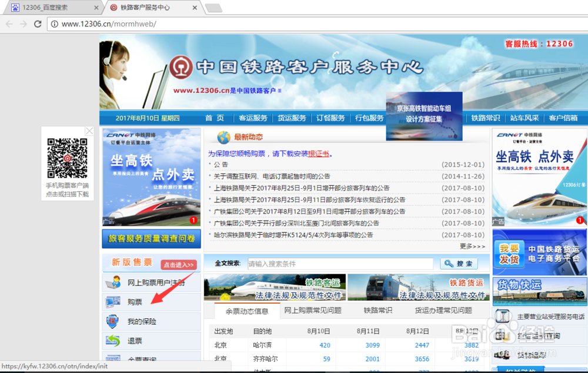
Task: Click the China Railway red logo
Action: (x=181, y=67)
